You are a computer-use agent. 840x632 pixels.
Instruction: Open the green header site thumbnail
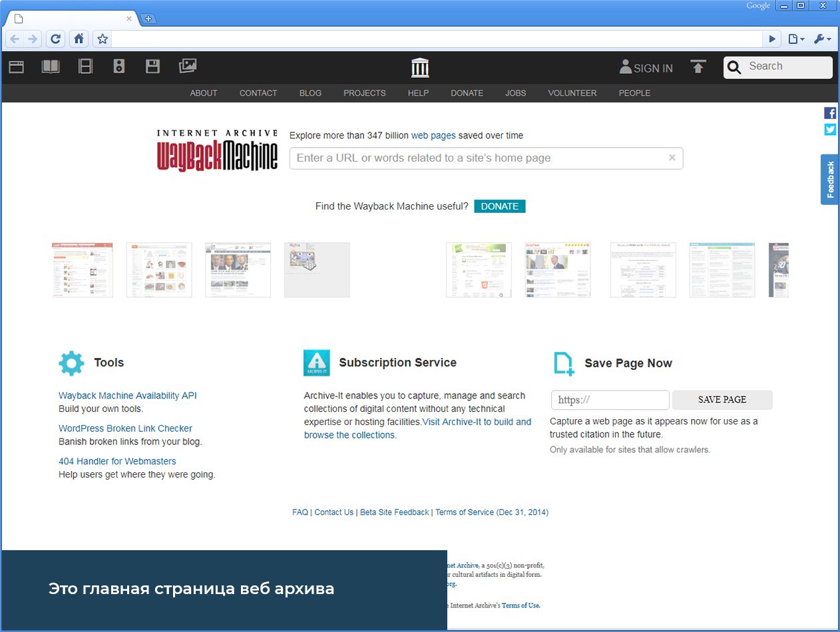point(479,269)
